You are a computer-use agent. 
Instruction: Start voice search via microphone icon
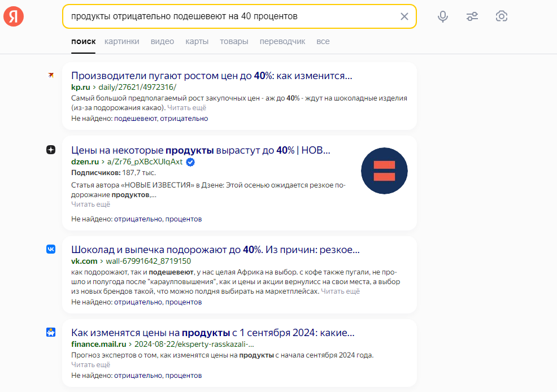coord(443,16)
